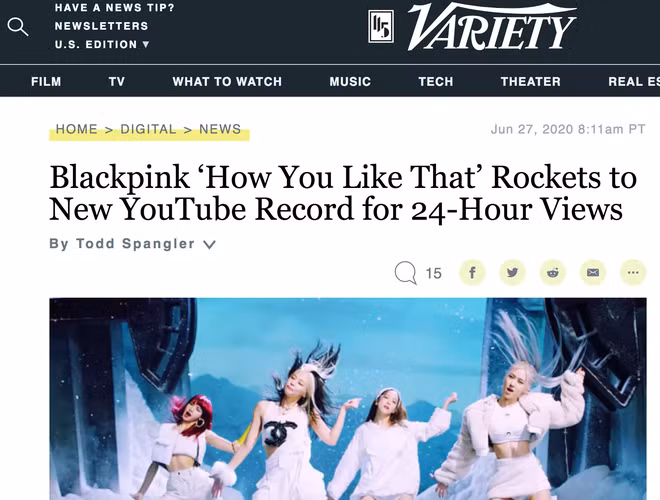Screen dimensions: 660x500
Task: Share article on Reddit
Action: 553,273
